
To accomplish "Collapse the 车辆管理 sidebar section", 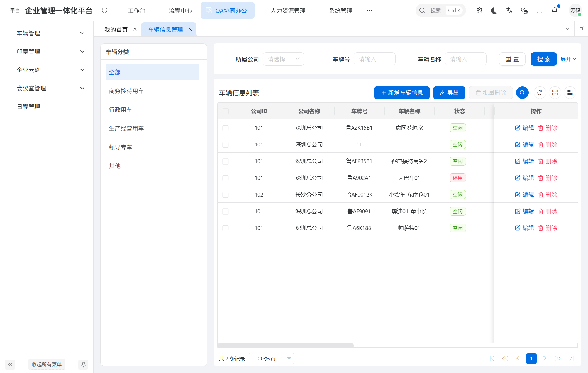I will [x=82, y=33].
